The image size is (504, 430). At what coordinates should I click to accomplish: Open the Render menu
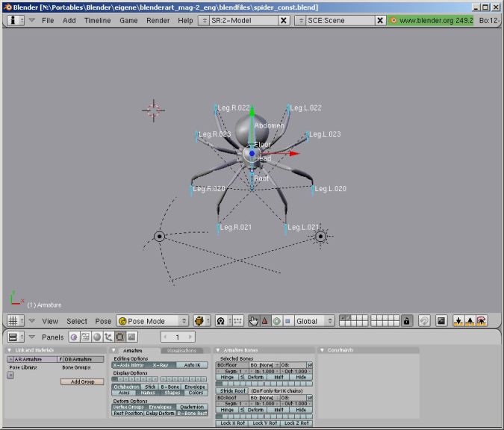pos(158,20)
